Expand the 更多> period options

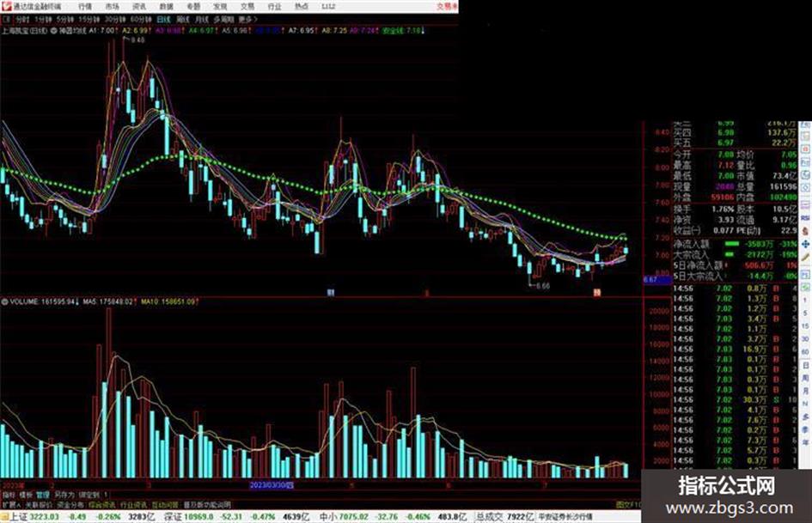(x=248, y=19)
